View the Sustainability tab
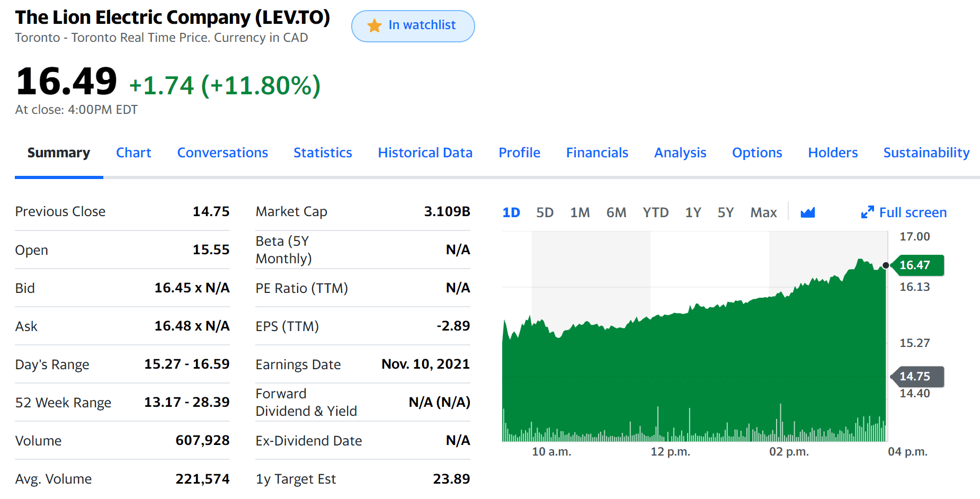Viewport: 980px width, 499px height. [x=926, y=153]
